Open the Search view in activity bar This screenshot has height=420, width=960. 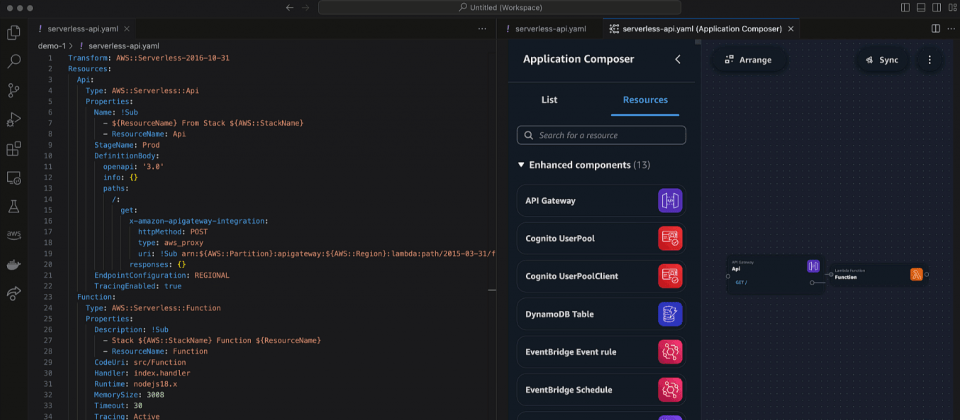point(13,61)
